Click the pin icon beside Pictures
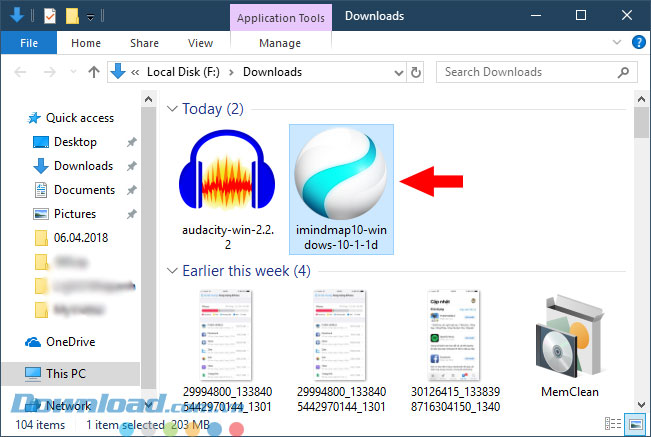 [x=132, y=215]
